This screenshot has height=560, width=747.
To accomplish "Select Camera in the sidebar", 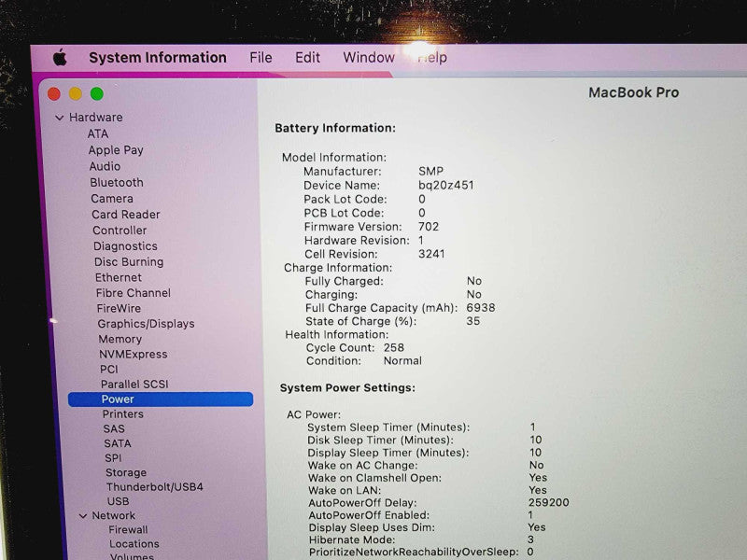I will pos(112,199).
